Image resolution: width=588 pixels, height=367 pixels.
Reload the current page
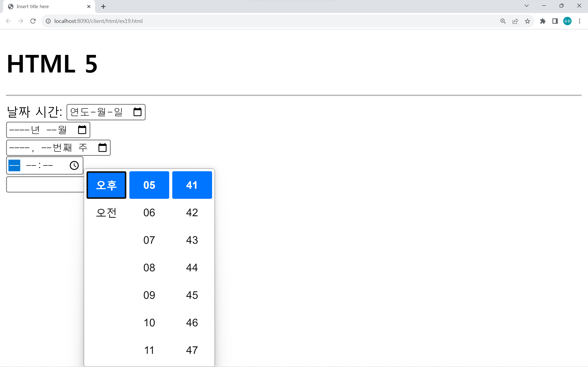pyautogui.click(x=33, y=21)
